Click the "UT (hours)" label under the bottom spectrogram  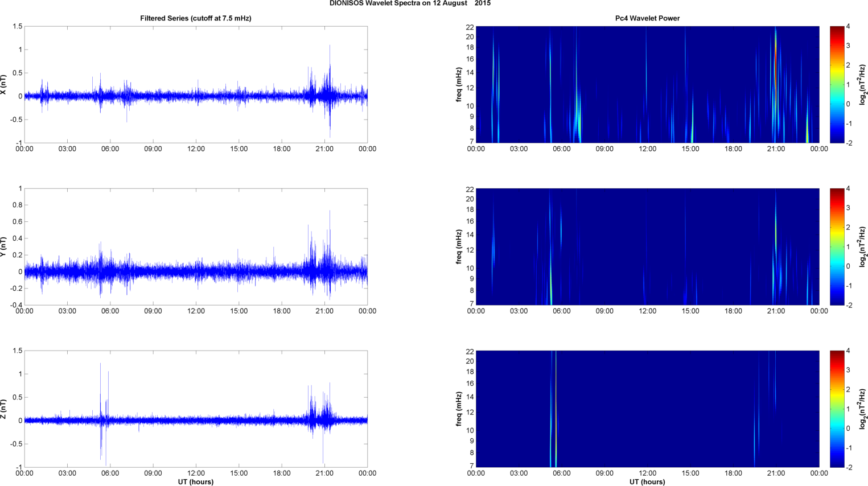647,481
